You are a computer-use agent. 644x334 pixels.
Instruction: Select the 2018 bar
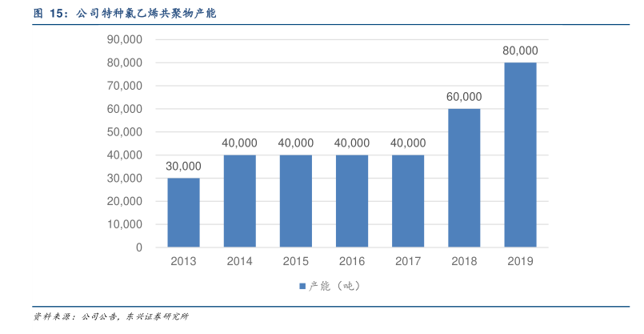tap(464, 178)
